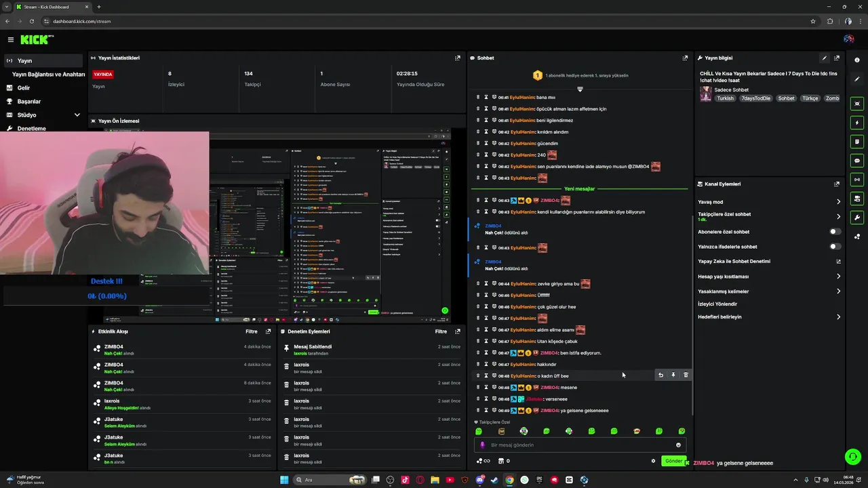The height and width of the screenshot is (488, 868).
Task: Pin the 'o kadın üff bee' message
Action: pos(673,375)
